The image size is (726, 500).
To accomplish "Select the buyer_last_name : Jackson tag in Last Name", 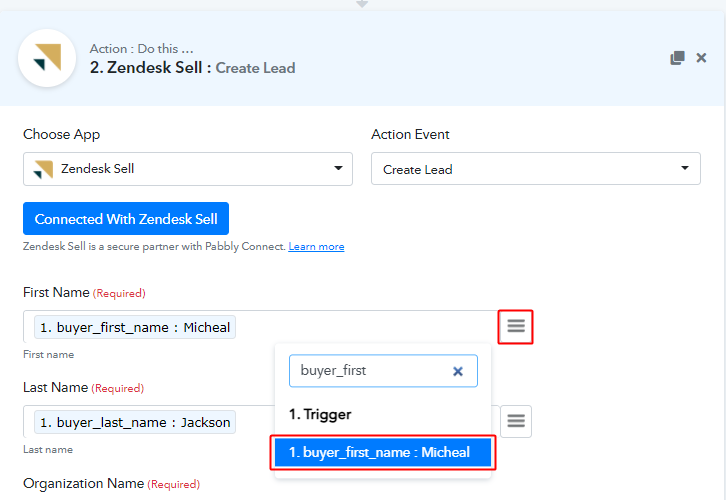I will [135, 422].
